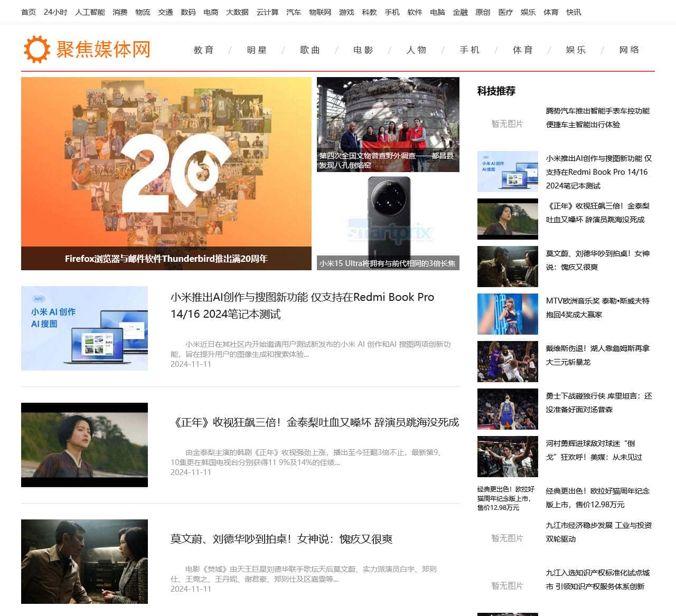
Task: Open sidebar link 九江市经济稳步发展
Action: [x=599, y=532]
